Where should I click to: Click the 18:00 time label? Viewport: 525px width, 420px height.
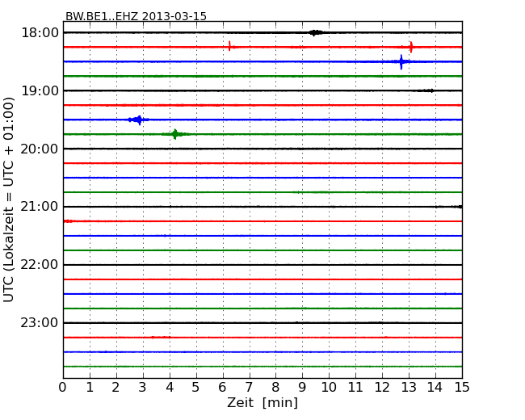40,33
